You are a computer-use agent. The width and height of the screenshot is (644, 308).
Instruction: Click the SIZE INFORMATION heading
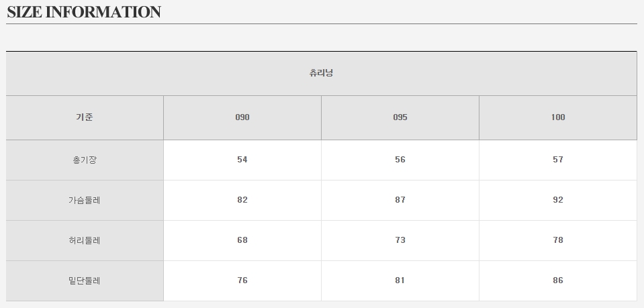(x=84, y=12)
